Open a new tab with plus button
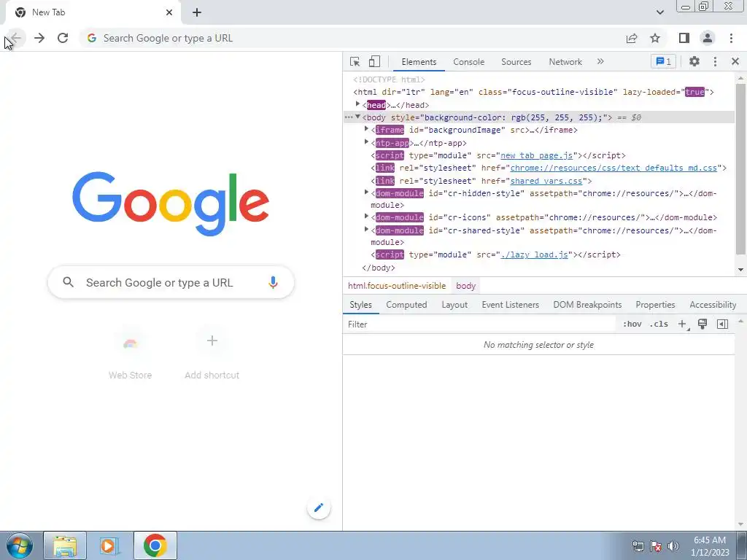The width and height of the screenshot is (747, 560). point(197,12)
